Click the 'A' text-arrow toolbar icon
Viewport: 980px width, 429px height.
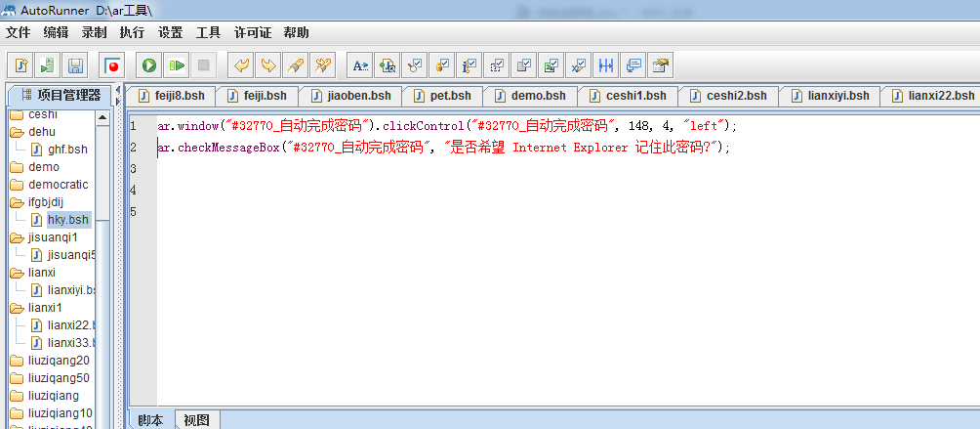(360, 64)
